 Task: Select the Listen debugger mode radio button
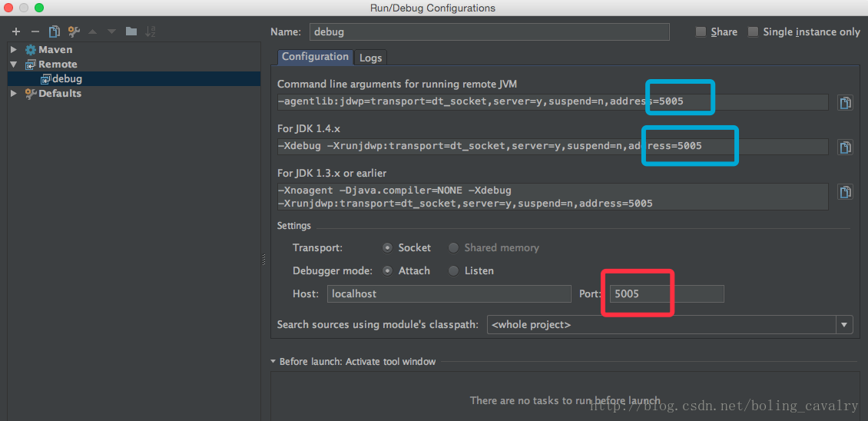(x=453, y=270)
